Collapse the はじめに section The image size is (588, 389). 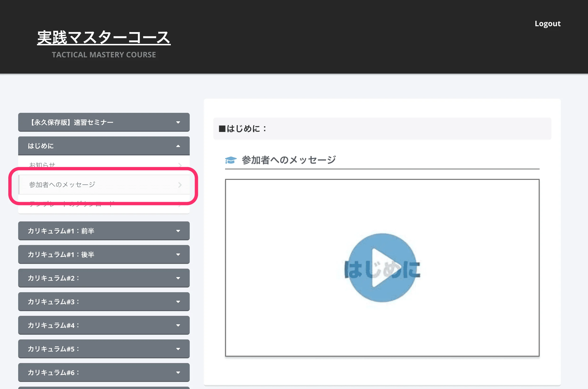[104, 146]
